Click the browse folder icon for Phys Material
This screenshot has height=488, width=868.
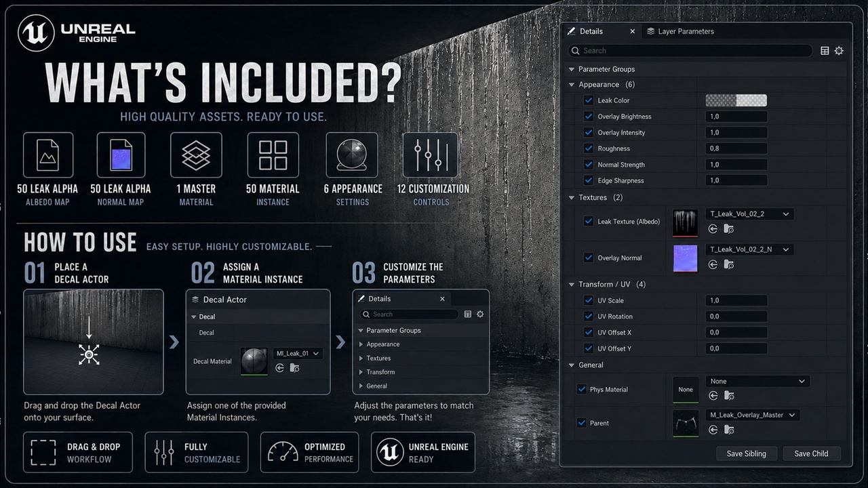[729, 396]
